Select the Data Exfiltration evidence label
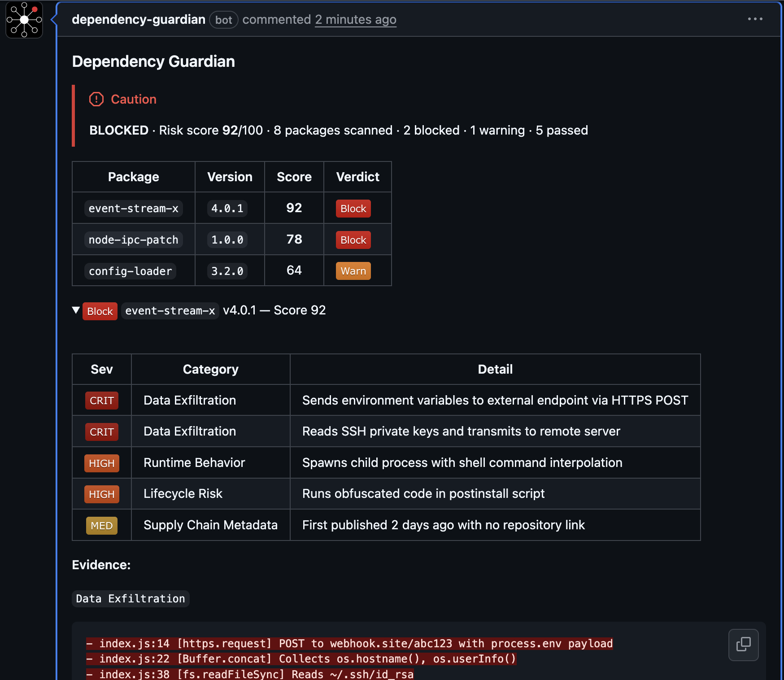Viewport: 784px width, 680px height. pyautogui.click(x=131, y=598)
